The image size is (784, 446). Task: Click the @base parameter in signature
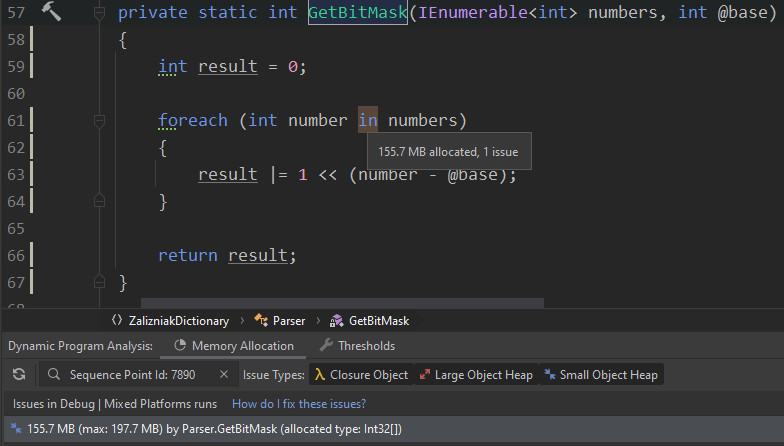pyautogui.click(x=742, y=12)
